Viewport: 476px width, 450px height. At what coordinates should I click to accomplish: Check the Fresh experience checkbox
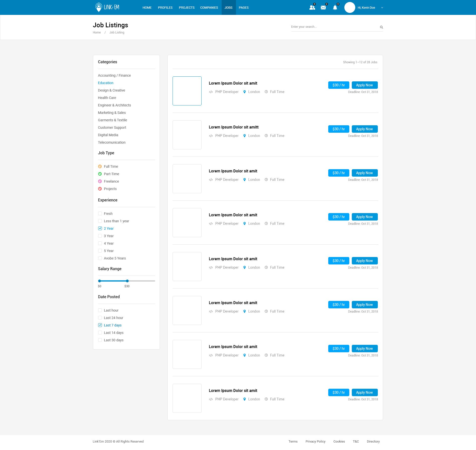[x=100, y=214]
